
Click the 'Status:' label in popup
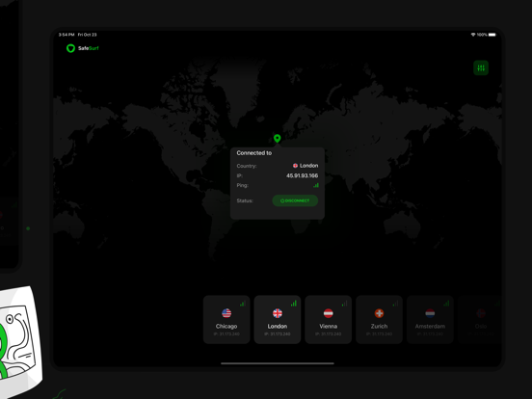pos(245,200)
